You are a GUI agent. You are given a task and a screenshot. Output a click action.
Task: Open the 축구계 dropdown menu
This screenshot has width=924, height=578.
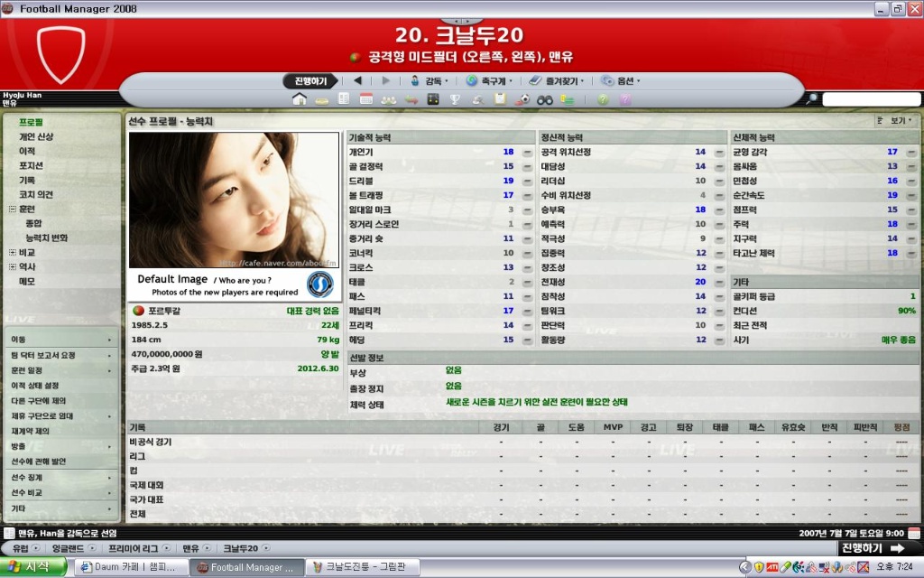pyautogui.click(x=489, y=80)
